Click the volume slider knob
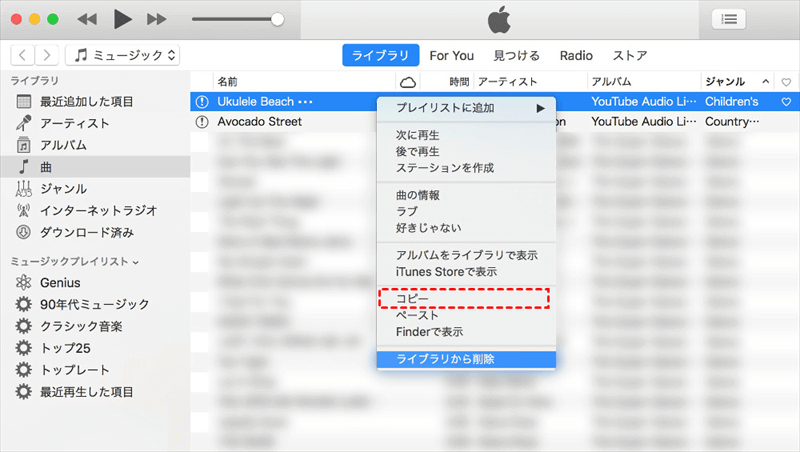This screenshot has width=800, height=452. [x=277, y=19]
